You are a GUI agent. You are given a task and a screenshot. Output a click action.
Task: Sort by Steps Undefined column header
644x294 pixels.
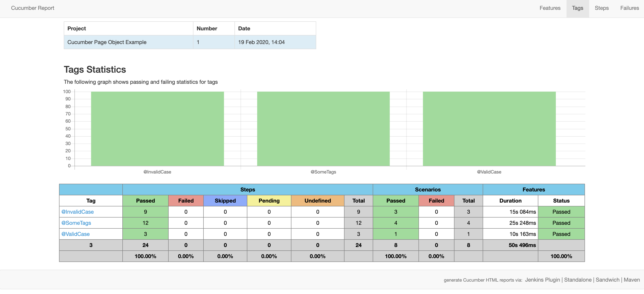point(318,201)
